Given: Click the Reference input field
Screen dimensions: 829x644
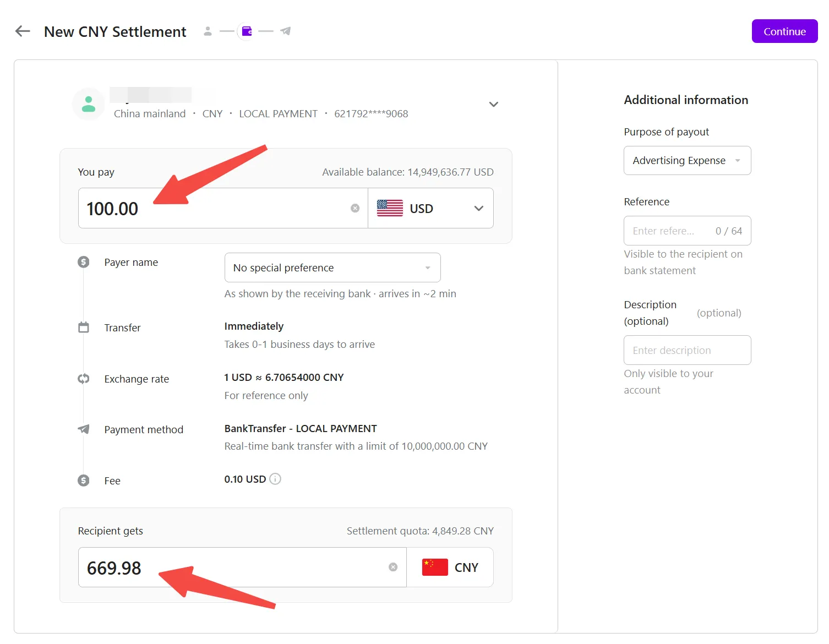Looking at the screenshot, I should click(687, 231).
